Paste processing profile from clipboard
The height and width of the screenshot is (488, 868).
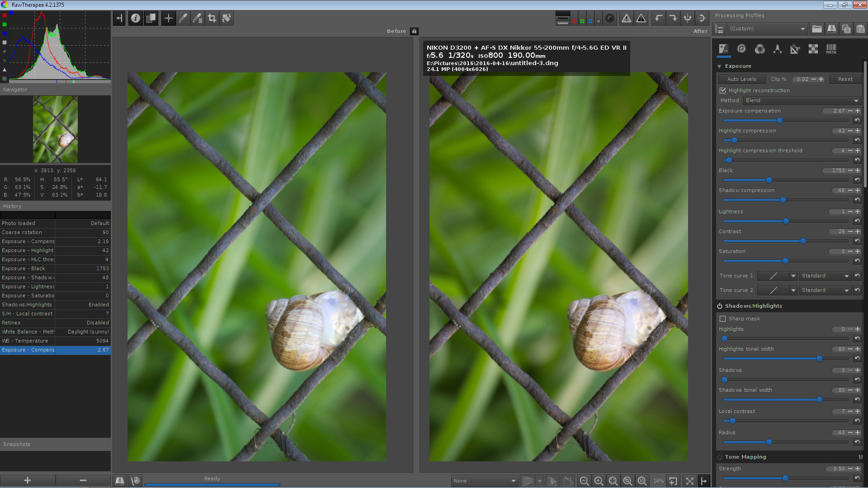tap(860, 29)
